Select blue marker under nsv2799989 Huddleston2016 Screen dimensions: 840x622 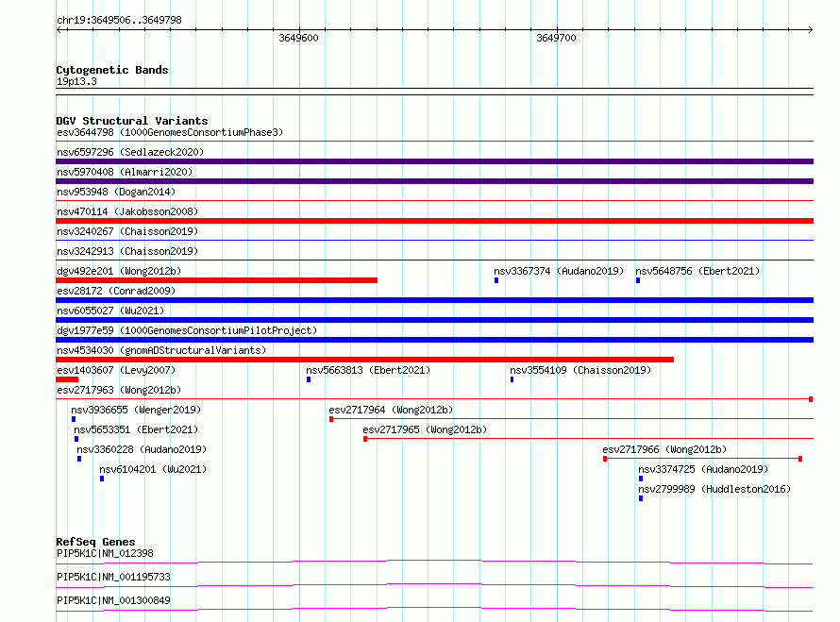click(641, 498)
